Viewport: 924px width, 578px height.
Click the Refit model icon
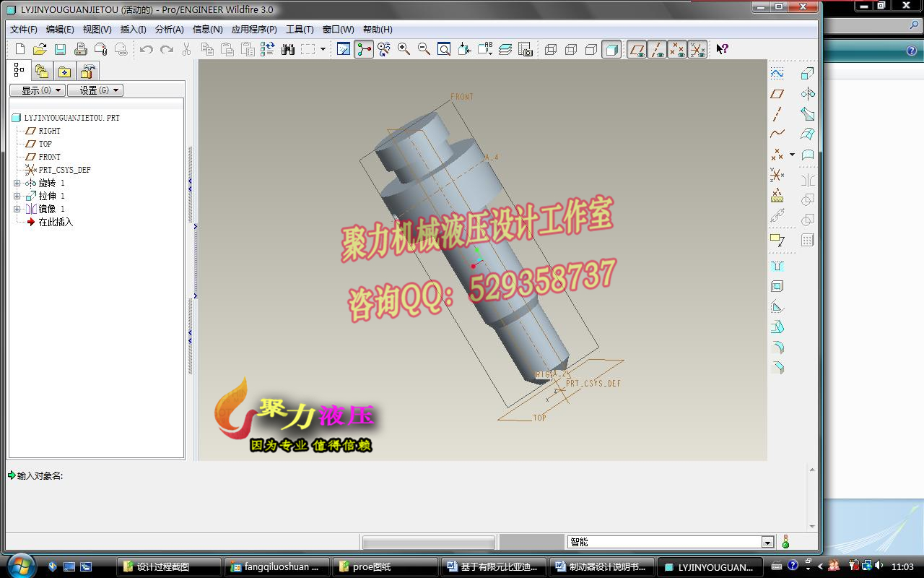pos(443,49)
